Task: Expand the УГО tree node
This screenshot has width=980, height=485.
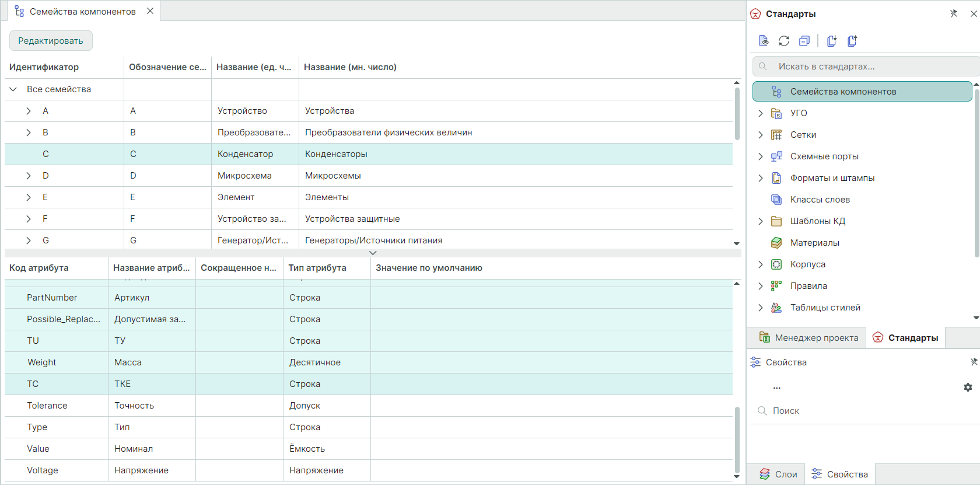Action: pos(760,113)
